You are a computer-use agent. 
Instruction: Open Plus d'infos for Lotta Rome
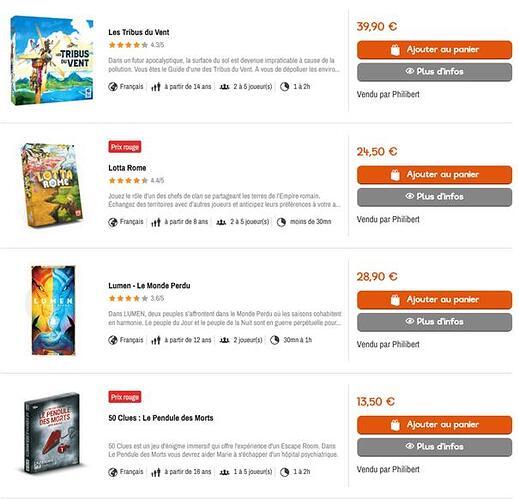click(x=434, y=197)
